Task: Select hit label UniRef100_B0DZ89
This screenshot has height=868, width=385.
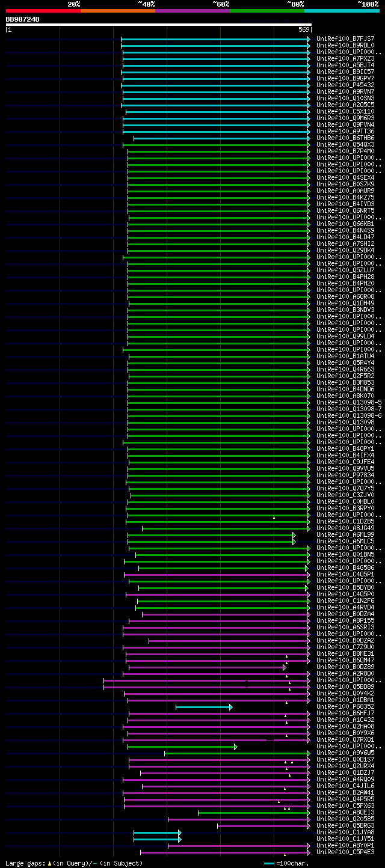Action: (345, 667)
